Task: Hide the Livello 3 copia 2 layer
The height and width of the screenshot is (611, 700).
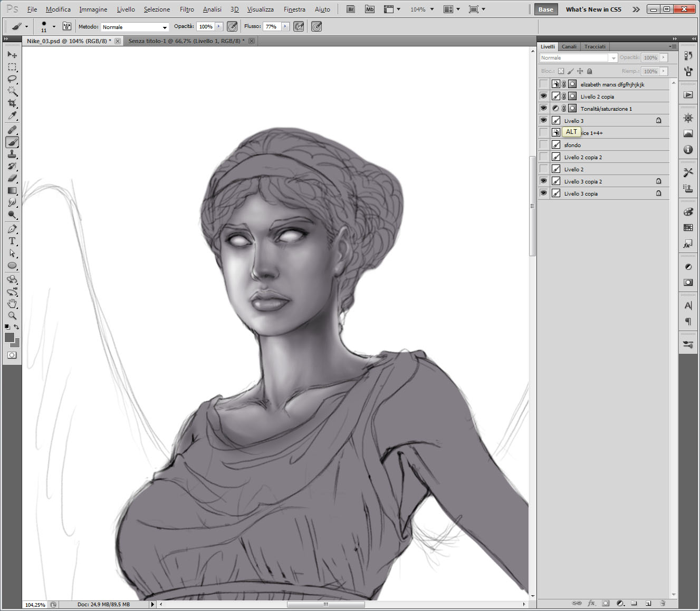Action: (543, 181)
